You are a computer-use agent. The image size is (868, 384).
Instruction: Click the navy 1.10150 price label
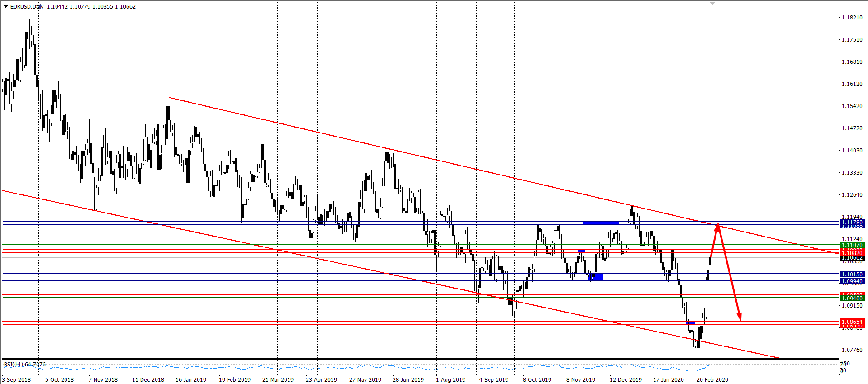click(851, 274)
